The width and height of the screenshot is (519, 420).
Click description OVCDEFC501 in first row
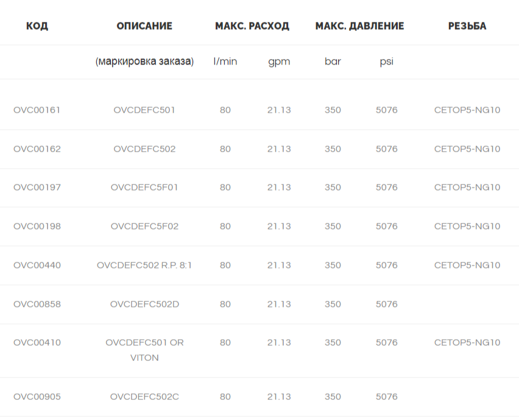(x=144, y=110)
